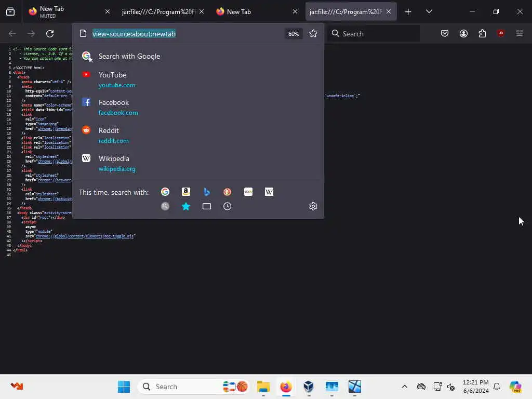Click the view-source:about:newtab address field
532x399 pixels.
134,34
